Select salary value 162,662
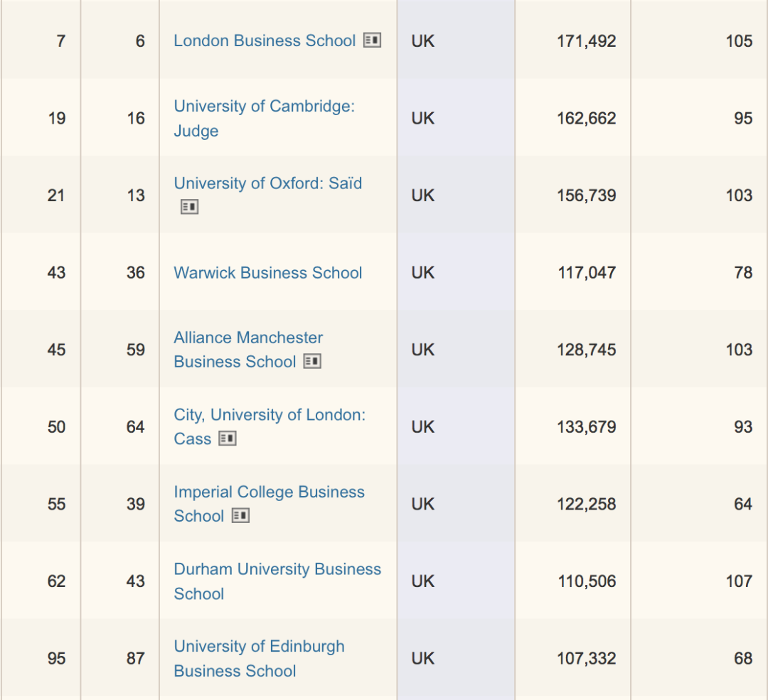The image size is (768, 700). pyautogui.click(x=586, y=119)
